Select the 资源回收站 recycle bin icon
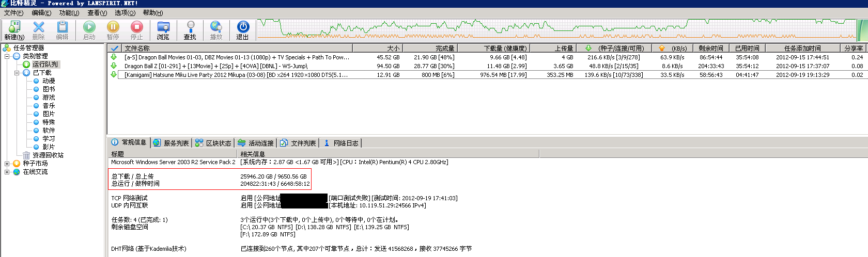Screen dimensions: 868x257 point(26,155)
